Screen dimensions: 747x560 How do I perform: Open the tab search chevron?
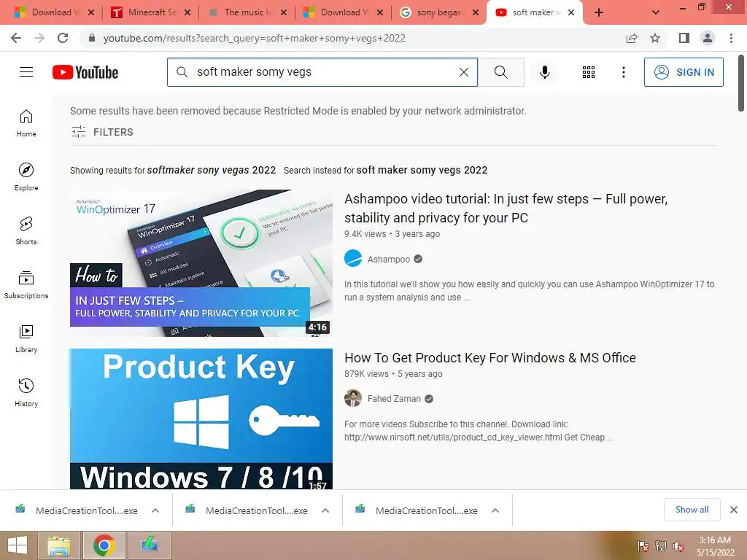656,12
